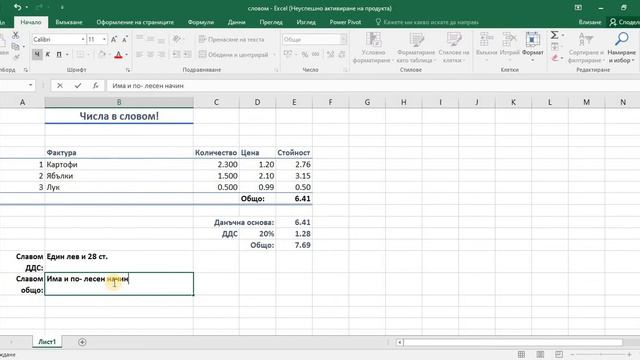Open the Format (Формат) cells dropdown
This screenshot has width=640, height=360.
pos(533,47)
